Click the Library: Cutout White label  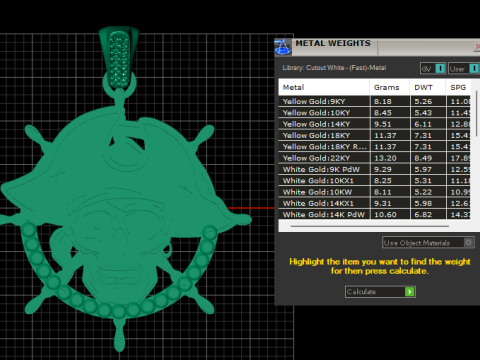(334, 68)
